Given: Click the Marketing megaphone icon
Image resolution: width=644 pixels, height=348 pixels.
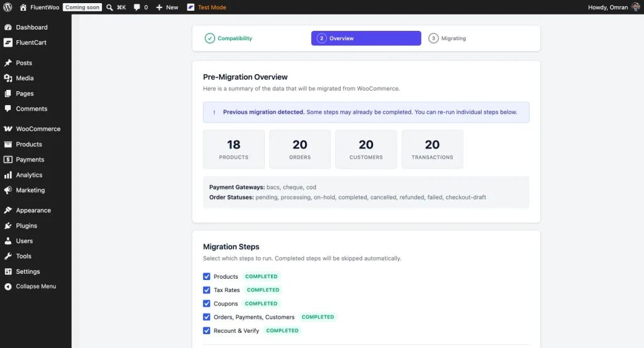Looking at the screenshot, I should click(8, 190).
